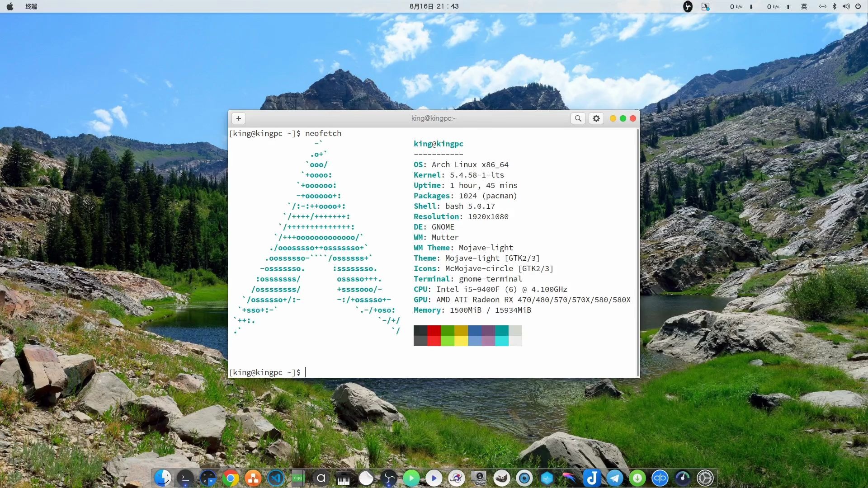
Task: Click the neofetch command text
Action: tap(323, 133)
